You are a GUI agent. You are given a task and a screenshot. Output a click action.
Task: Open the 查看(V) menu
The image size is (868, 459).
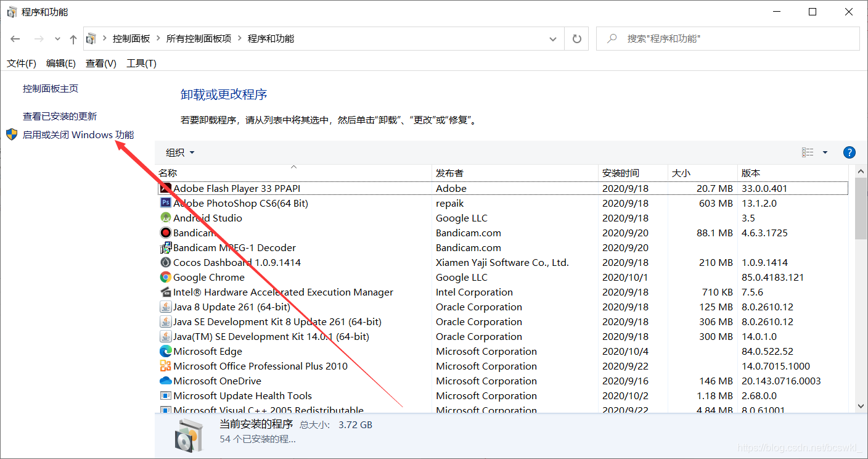pyautogui.click(x=101, y=64)
